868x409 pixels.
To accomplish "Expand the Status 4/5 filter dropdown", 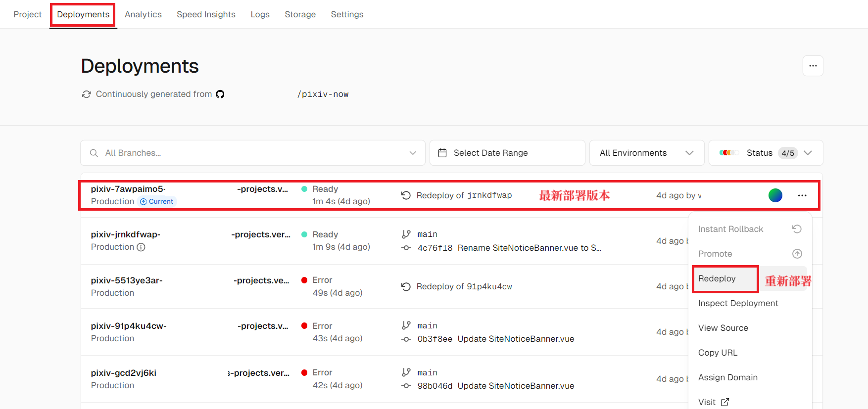I will pos(808,153).
